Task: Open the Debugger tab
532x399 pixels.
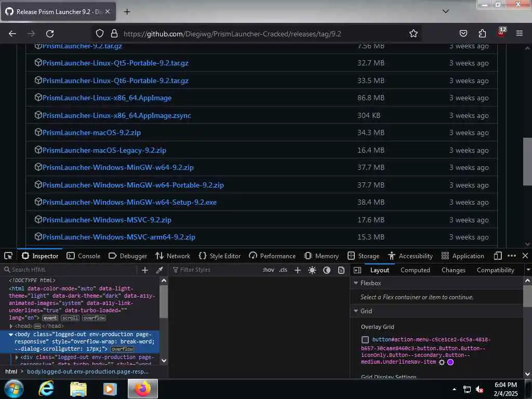Action: point(128,256)
